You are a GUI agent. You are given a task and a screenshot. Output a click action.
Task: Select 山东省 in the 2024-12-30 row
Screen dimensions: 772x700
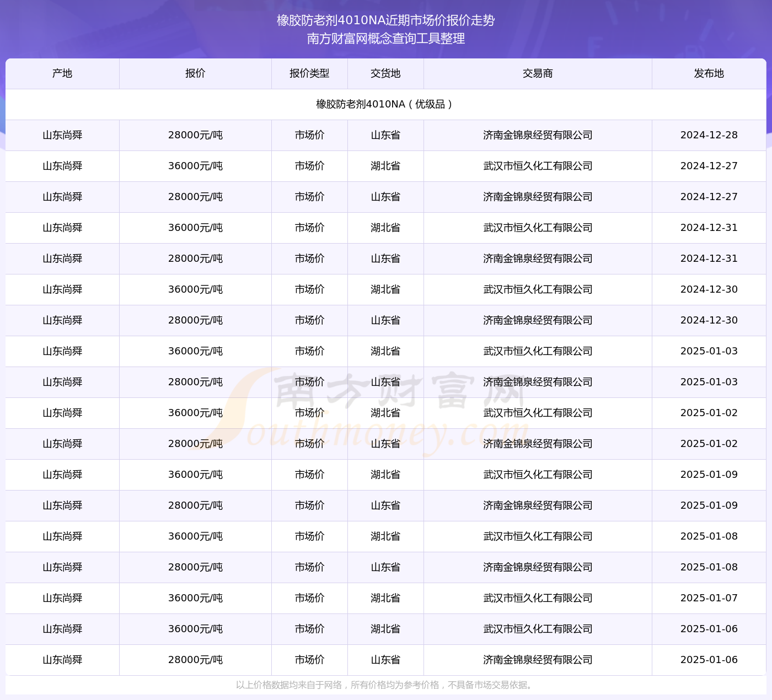(385, 320)
